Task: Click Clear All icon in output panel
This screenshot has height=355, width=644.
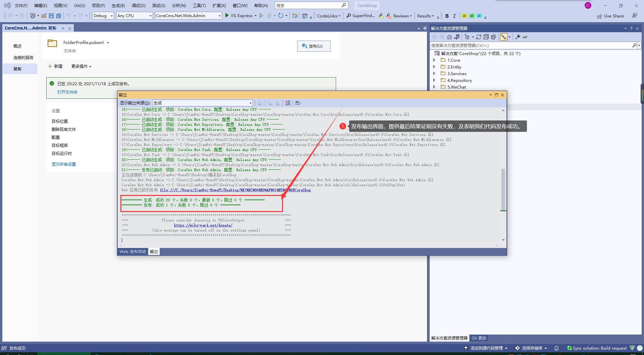Action: pos(288,103)
